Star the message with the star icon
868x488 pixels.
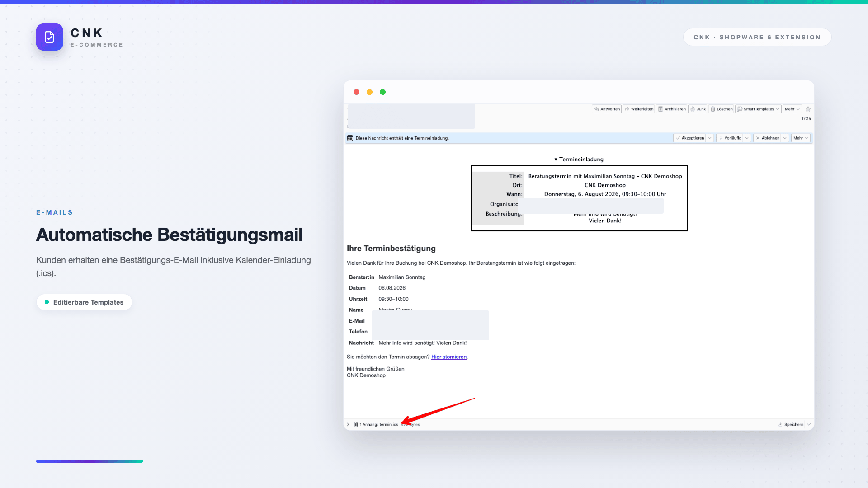[x=808, y=109]
